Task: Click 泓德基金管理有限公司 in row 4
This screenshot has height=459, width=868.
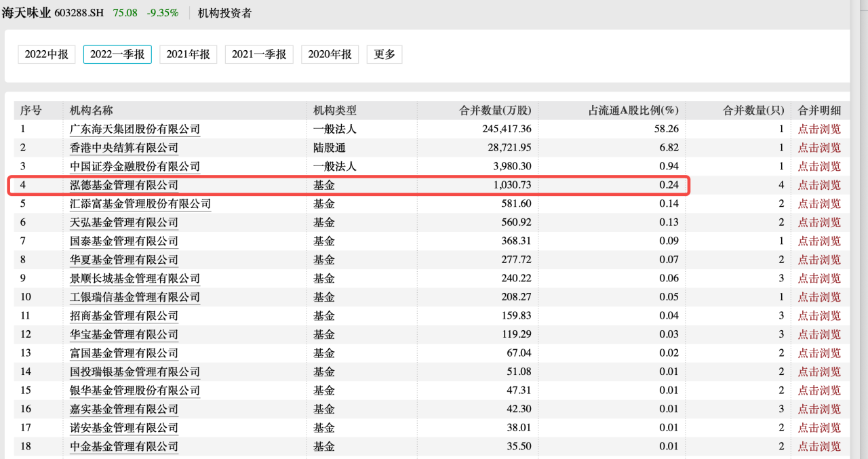Action: point(124,185)
